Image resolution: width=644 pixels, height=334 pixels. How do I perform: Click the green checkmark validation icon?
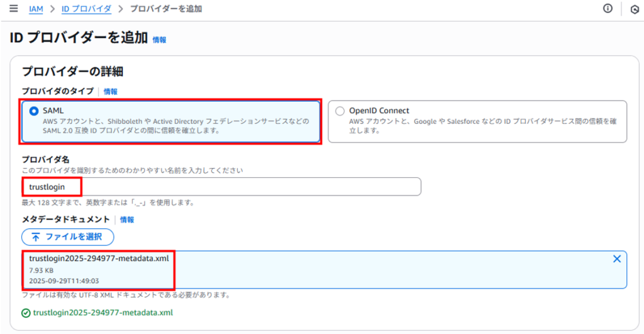point(26,313)
